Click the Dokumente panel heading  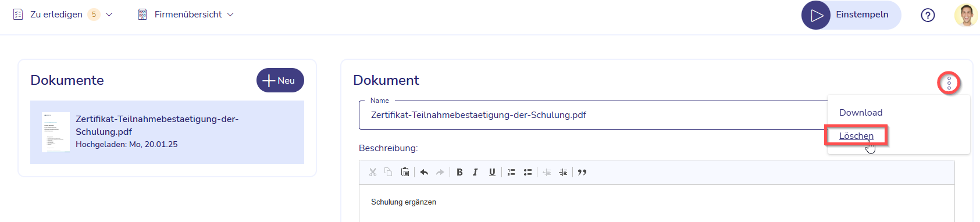click(x=67, y=80)
